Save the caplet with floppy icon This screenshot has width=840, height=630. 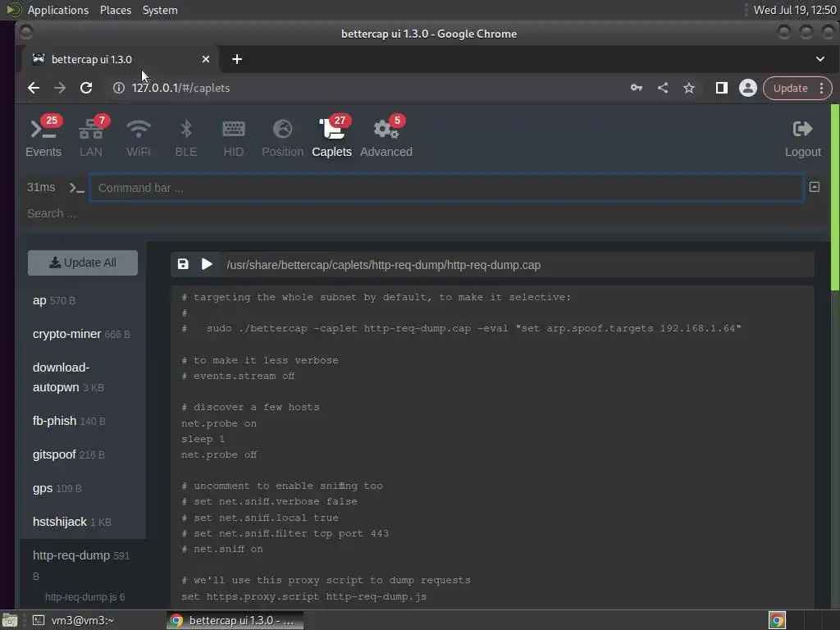[183, 264]
